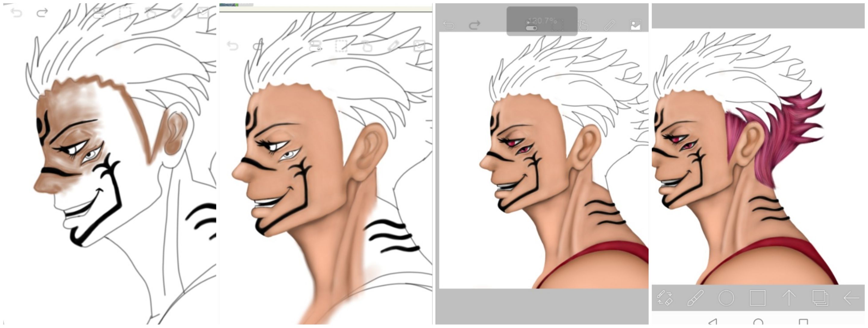The height and width of the screenshot is (328, 868).
Task: Switch brush and eraser in the pink-hair panel
Action: tap(665, 298)
